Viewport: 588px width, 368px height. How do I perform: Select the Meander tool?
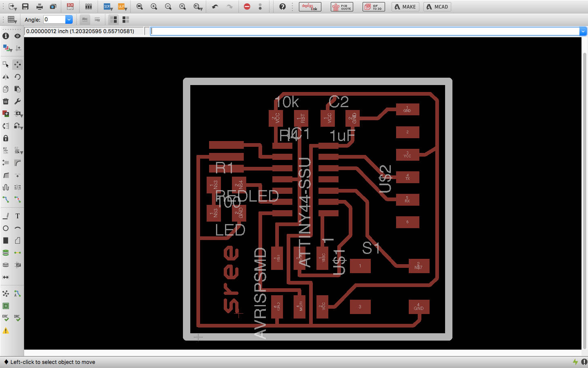pyautogui.click(x=6, y=187)
